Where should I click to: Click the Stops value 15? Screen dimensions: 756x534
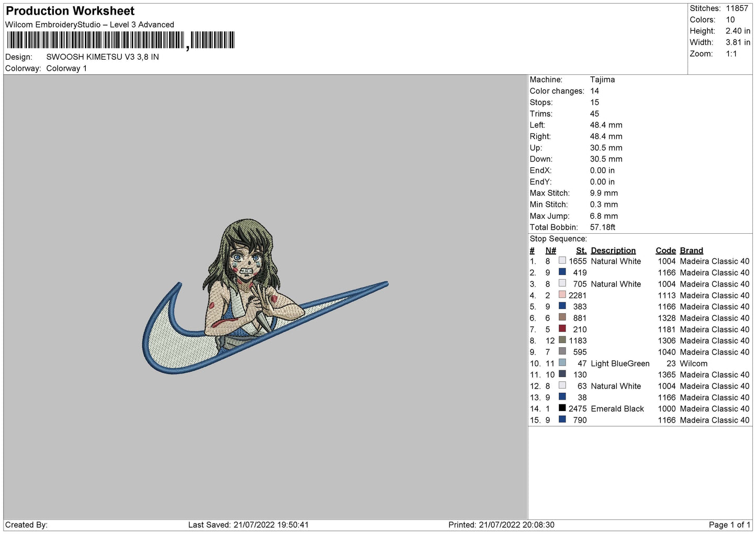(x=595, y=103)
